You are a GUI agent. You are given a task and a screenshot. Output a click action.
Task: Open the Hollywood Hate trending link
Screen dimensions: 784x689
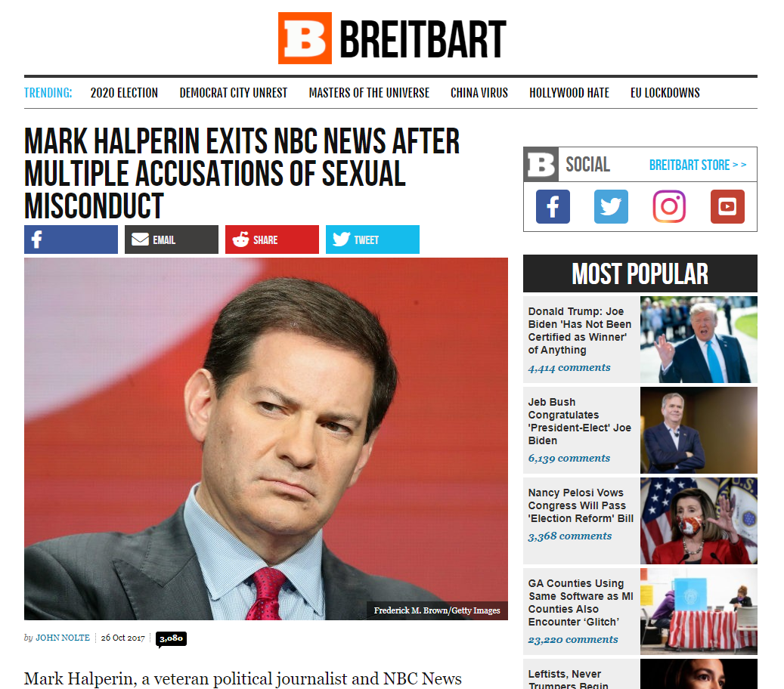pyautogui.click(x=569, y=93)
